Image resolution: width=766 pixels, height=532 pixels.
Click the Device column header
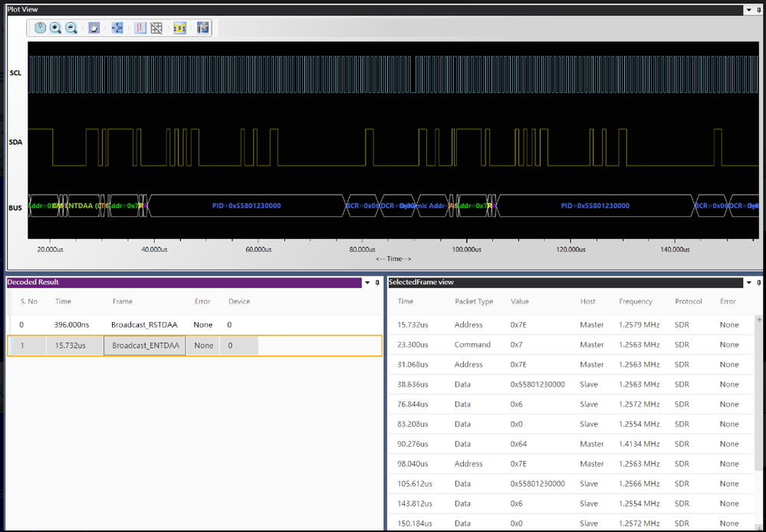pos(239,301)
